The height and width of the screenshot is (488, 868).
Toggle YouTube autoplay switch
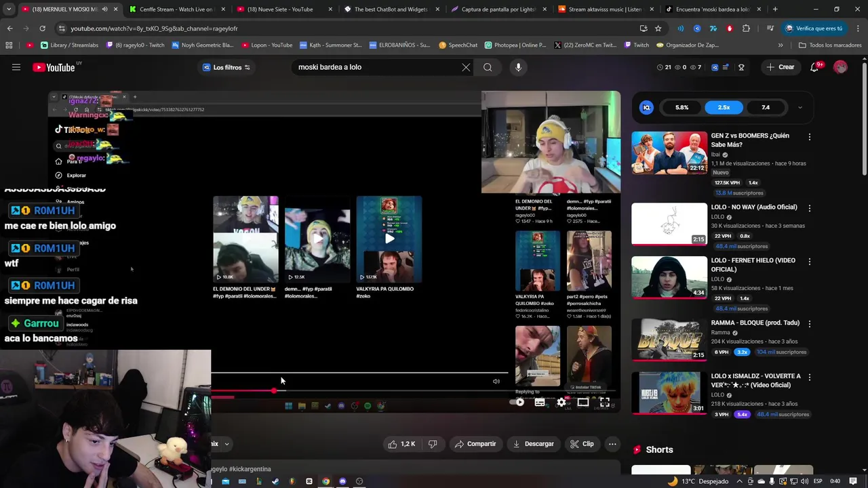[x=517, y=402]
